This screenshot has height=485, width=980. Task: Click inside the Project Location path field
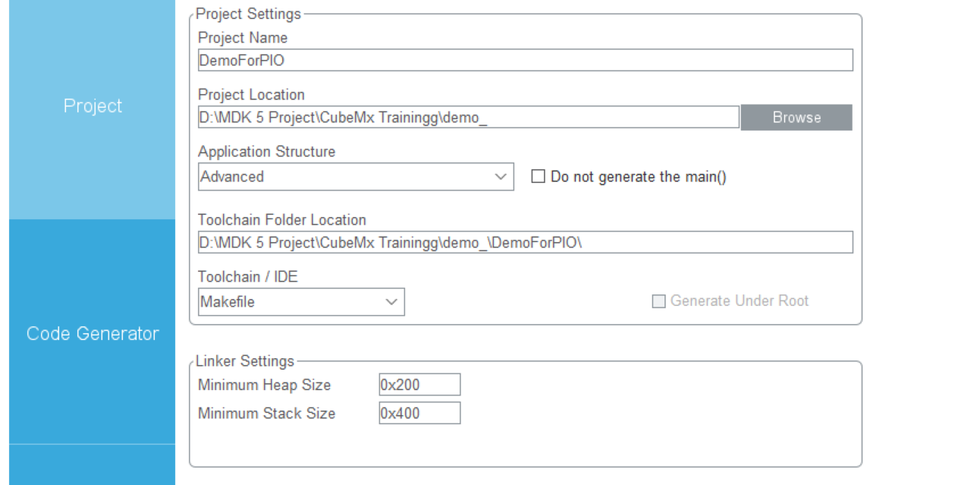coord(468,117)
